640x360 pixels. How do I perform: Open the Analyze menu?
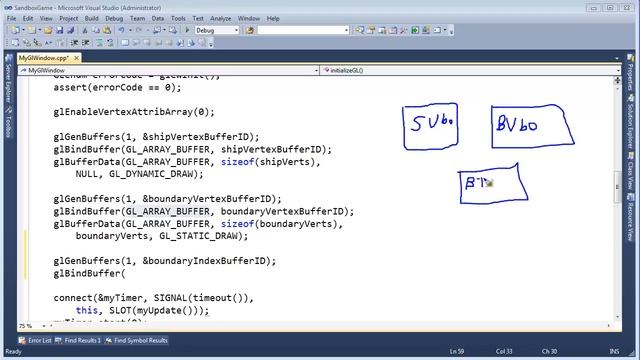click(221, 18)
